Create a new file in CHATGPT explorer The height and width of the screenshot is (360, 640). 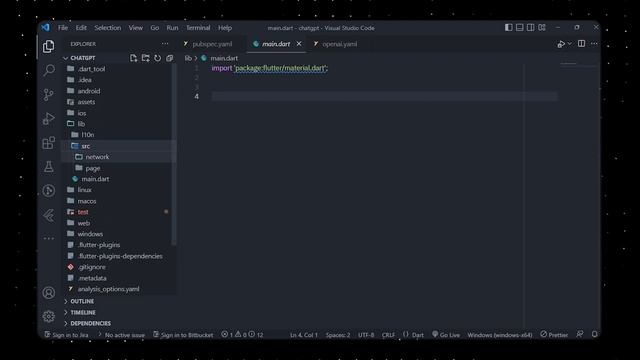pos(133,58)
